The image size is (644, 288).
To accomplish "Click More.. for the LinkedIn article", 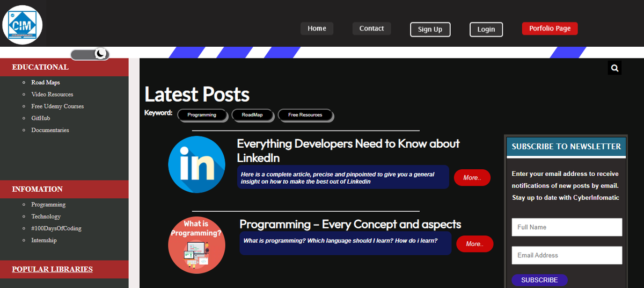I will (472, 178).
